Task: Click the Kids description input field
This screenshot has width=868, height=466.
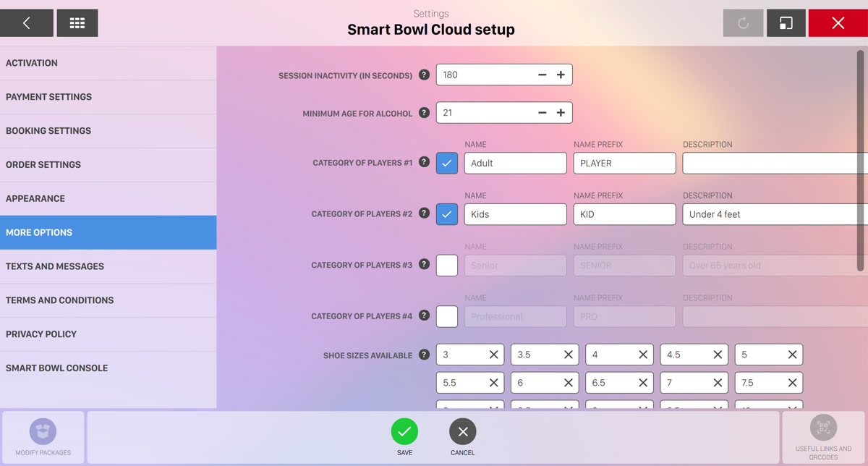Action: (774, 214)
